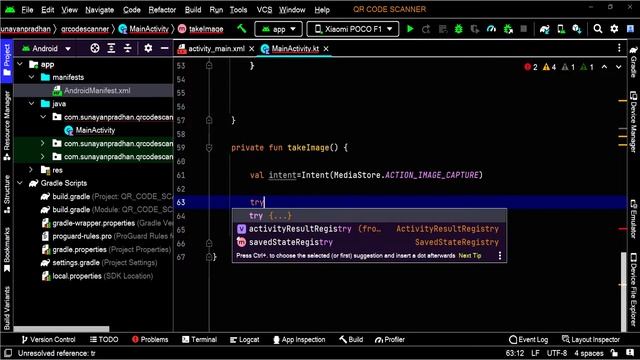The height and width of the screenshot is (360, 640).
Task: Open the Version Control tool window
Action: click(48, 339)
